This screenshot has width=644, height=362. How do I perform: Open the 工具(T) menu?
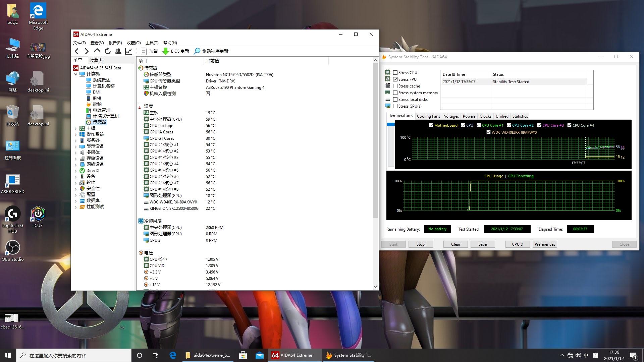[152, 43]
